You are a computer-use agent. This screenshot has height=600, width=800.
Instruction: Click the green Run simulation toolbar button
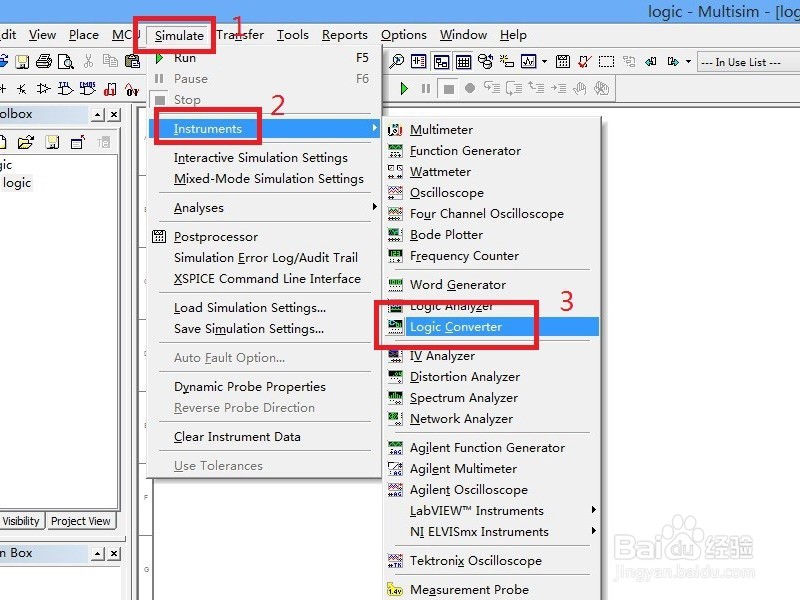click(x=404, y=89)
